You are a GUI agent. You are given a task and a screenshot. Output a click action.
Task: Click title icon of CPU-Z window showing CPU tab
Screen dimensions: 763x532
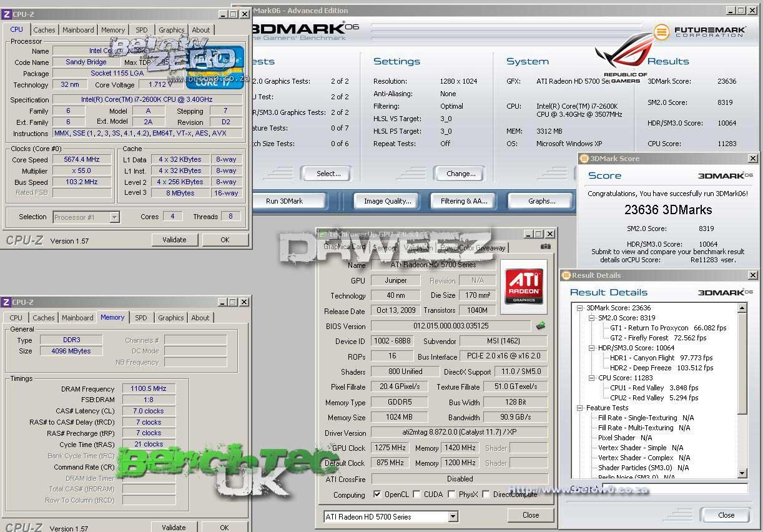6,14
